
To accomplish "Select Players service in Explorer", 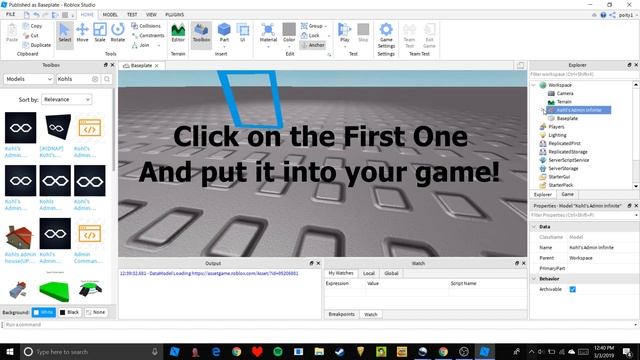I will coord(556,127).
